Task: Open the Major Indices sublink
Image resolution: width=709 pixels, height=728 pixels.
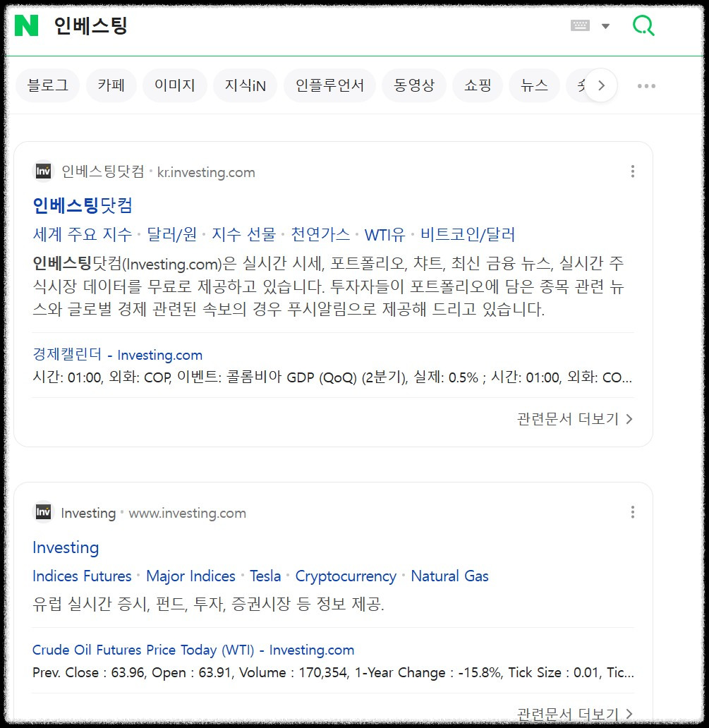Action: click(191, 576)
